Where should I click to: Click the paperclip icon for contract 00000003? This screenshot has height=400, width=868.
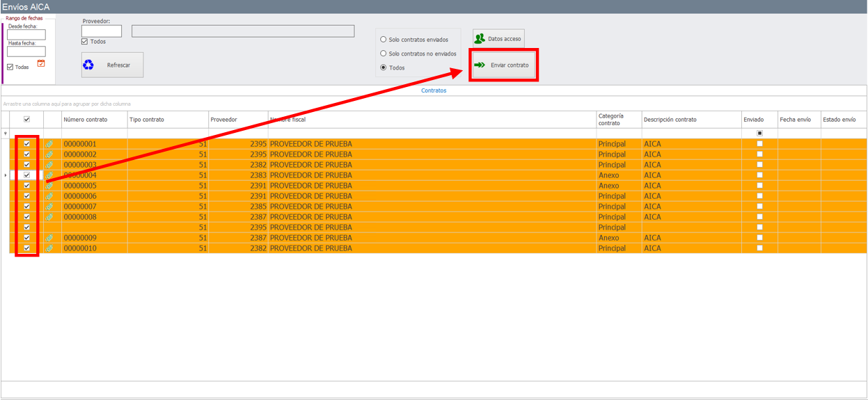[49, 165]
